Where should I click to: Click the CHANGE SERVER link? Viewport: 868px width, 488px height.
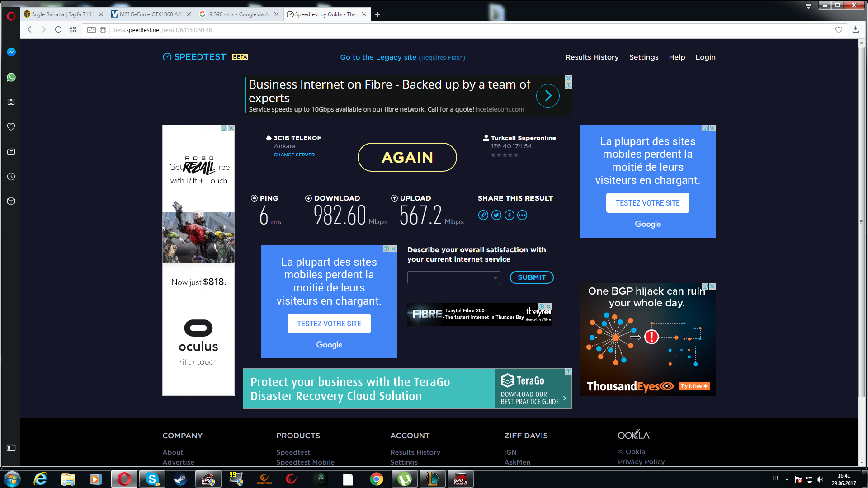click(x=294, y=155)
